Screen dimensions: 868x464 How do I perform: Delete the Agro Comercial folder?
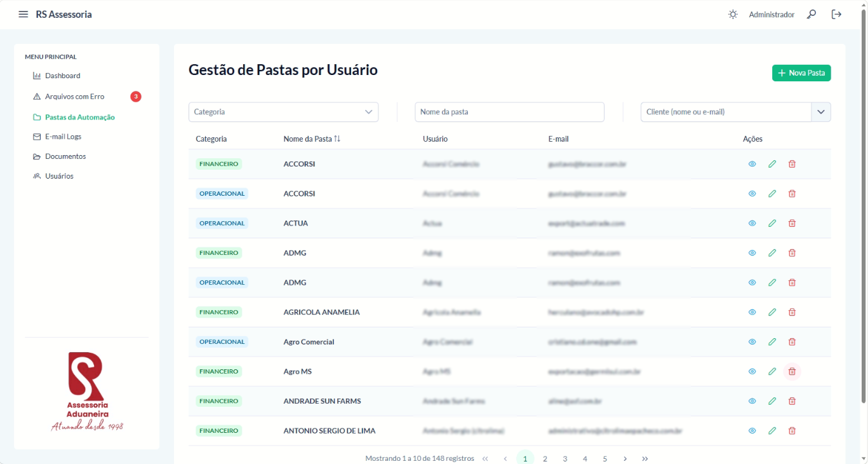click(792, 342)
